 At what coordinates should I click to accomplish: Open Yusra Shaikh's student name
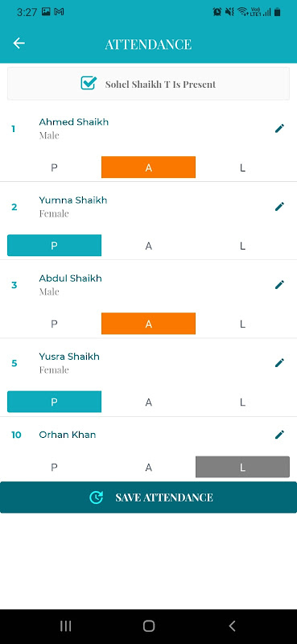click(x=69, y=357)
